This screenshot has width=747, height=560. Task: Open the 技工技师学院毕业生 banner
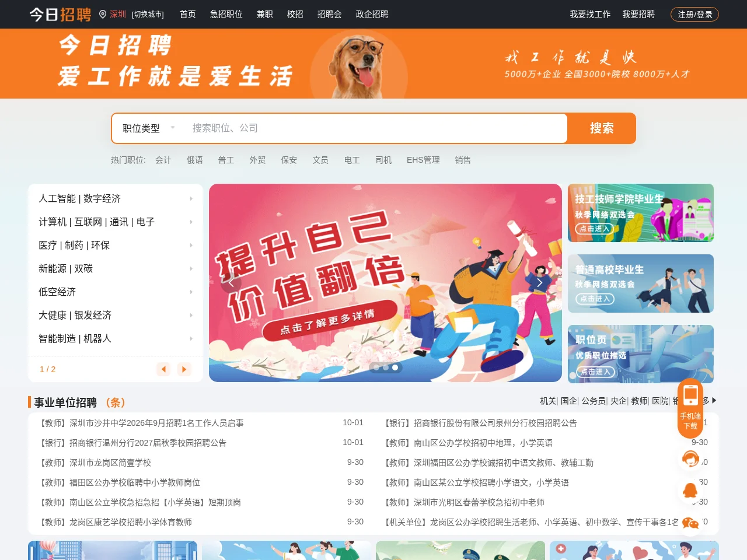(641, 213)
